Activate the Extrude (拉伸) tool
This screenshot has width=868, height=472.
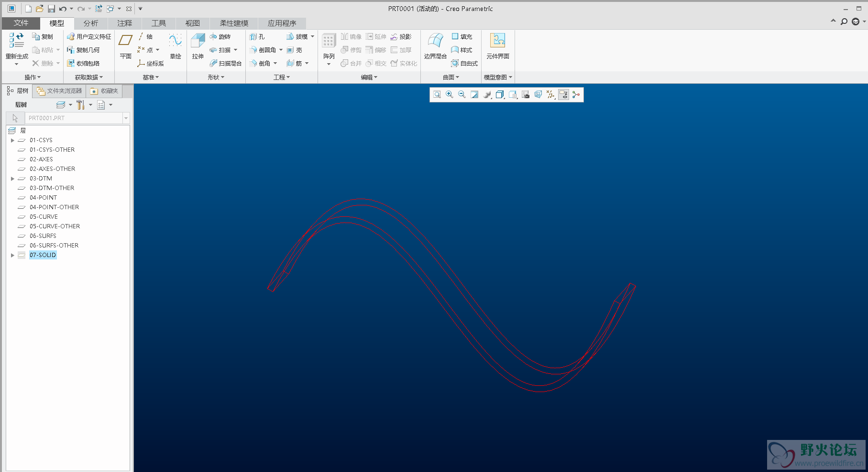point(198,47)
